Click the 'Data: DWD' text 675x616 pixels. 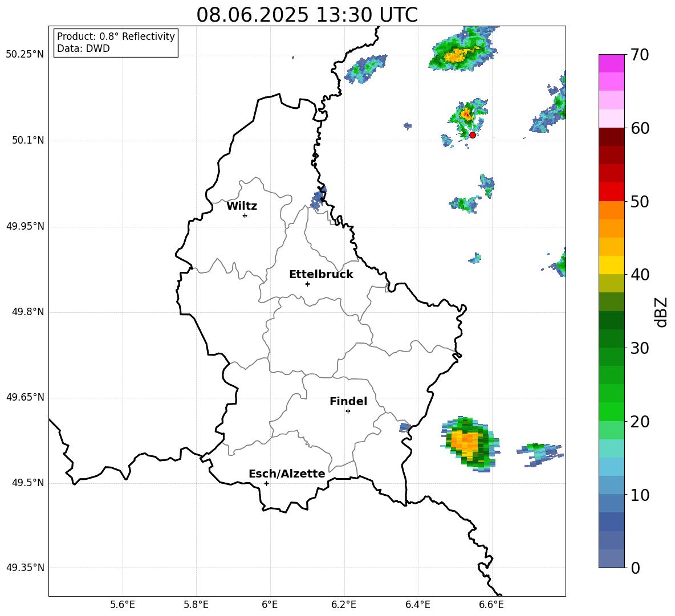83,48
